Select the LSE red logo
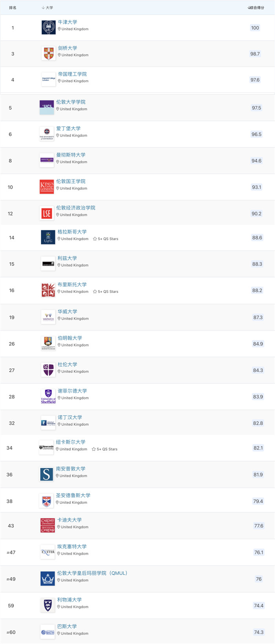The height and width of the screenshot is (644, 275). pyautogui.click(x=47, y=213)
